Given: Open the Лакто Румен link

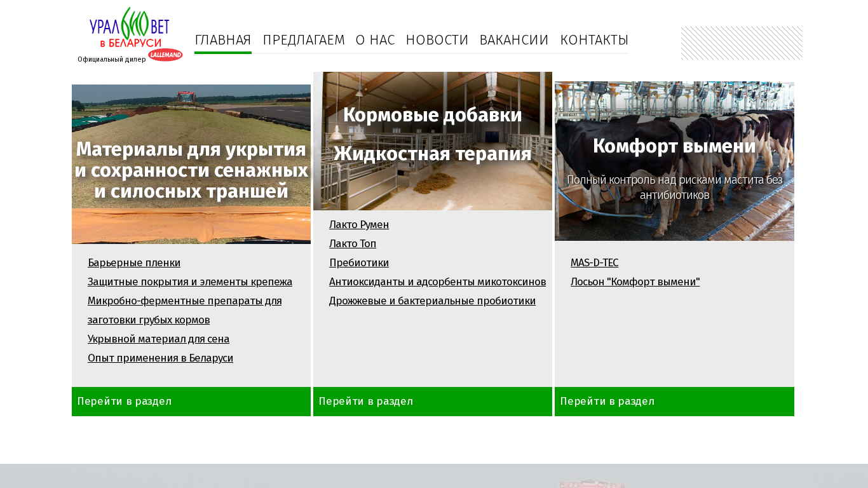Looking at the screenshot, I should [x=359, y=225].
